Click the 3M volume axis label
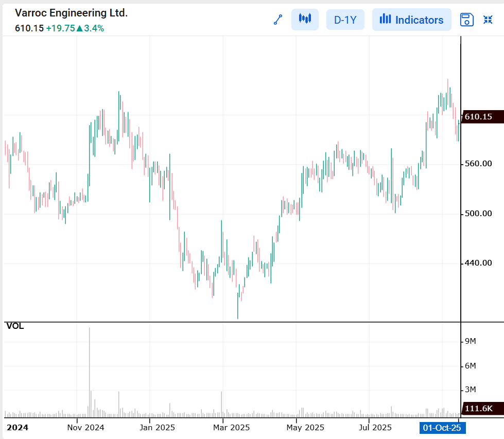This screenshot has width=504, height=439. coord(470,390)
